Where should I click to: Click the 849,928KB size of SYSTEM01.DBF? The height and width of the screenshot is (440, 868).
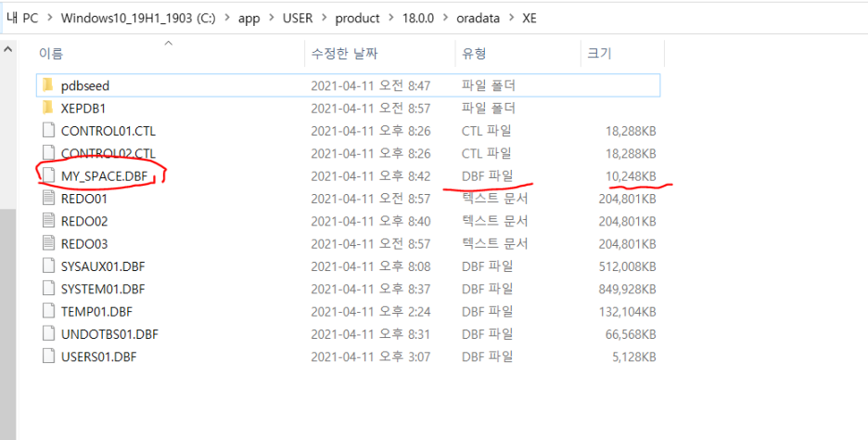[627, 290]
